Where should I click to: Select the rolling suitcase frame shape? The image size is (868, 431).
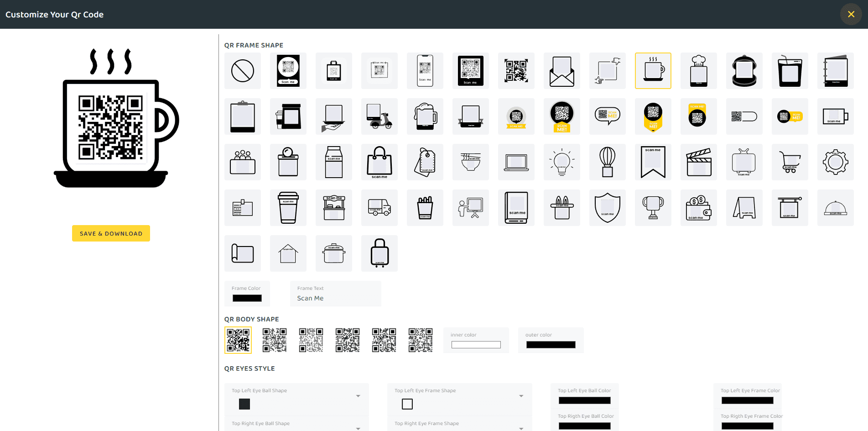[x=379, y=253]
